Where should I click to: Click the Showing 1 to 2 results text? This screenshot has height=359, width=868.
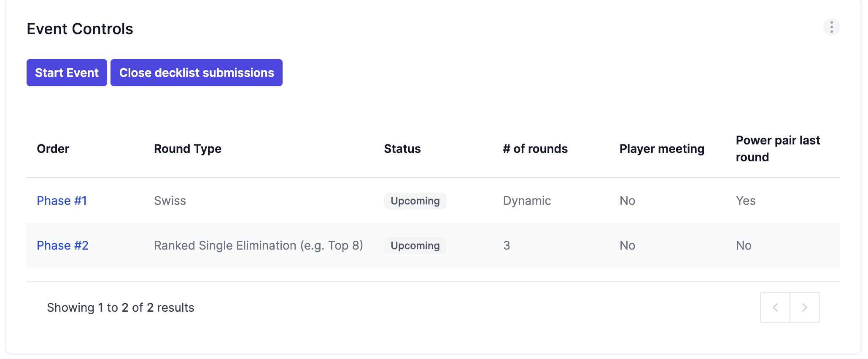click(121, 307)
